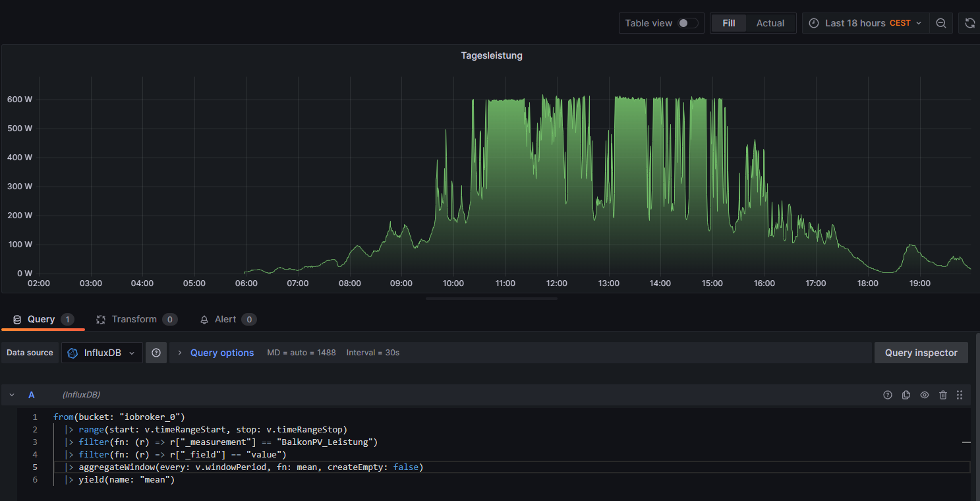Click code line 1 from bucket iobroker_0
This screenshot has height=501, width=980.
coord(119,417)
